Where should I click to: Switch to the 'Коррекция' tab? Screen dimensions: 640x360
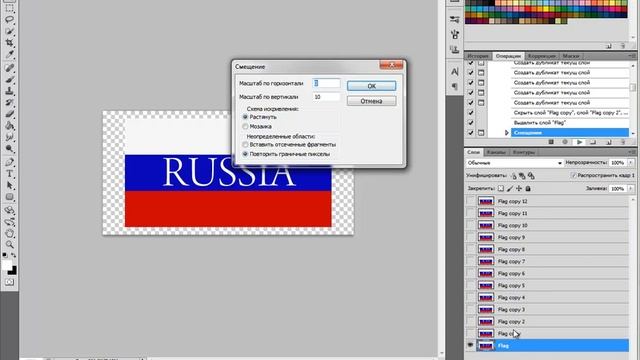click(x=542, y=56)
